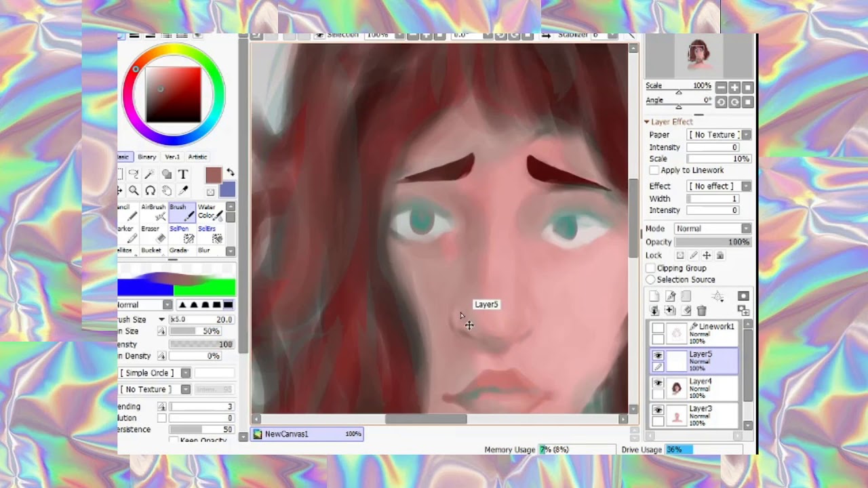Delete the selected layer with trash icon
This screenshot has width=868, height=488.
tap(702, 310)
